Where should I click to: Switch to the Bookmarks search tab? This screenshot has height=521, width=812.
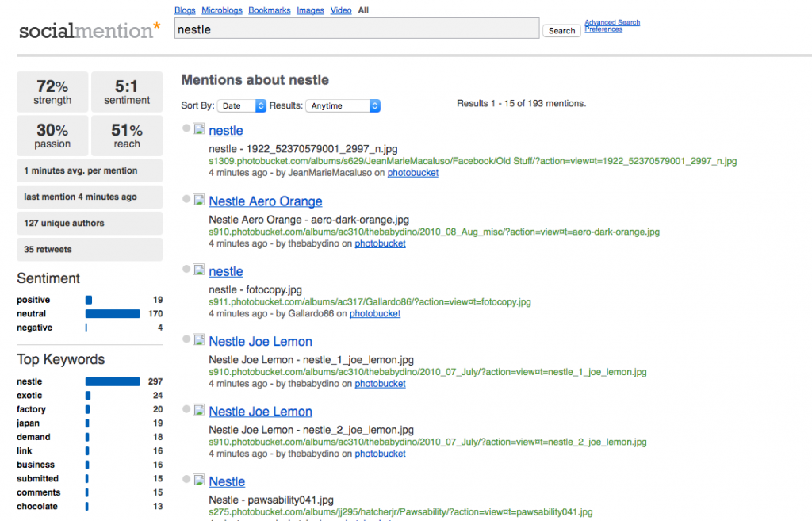(270, 10)
